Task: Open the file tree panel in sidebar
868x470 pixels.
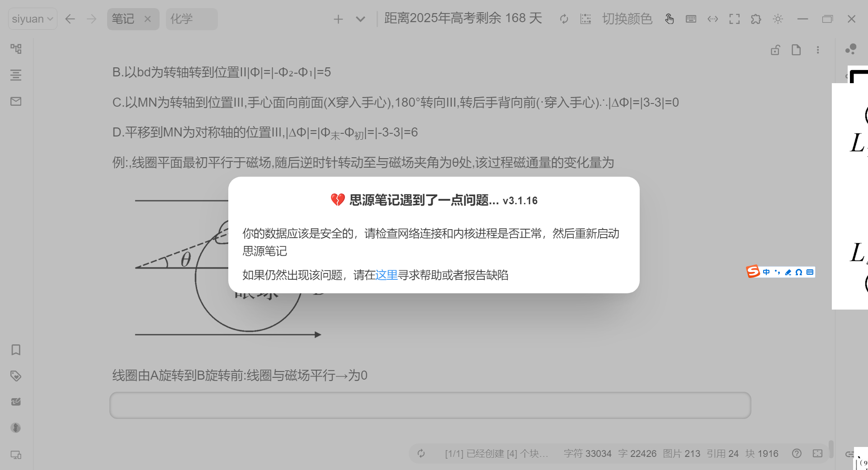Action: click(x=16, y=49)
